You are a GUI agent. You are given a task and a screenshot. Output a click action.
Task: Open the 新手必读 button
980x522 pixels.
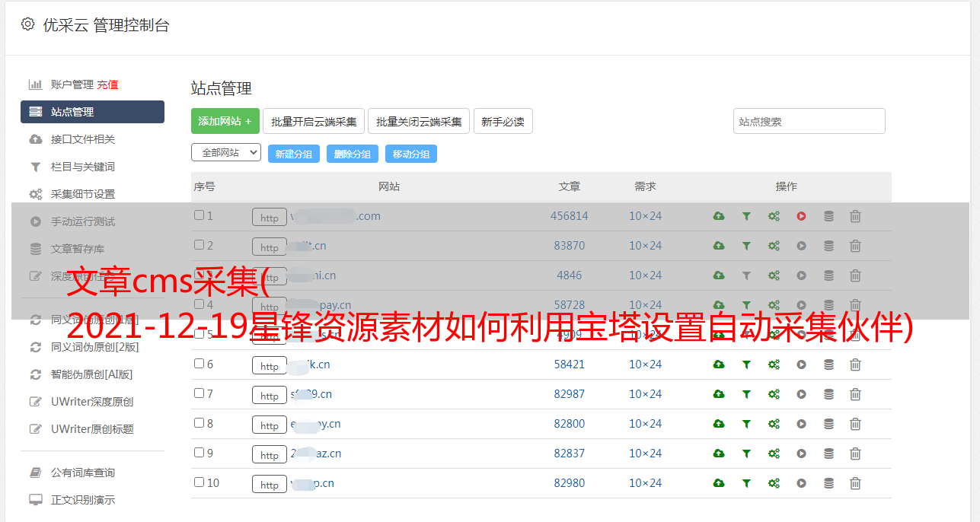(503, 121)
